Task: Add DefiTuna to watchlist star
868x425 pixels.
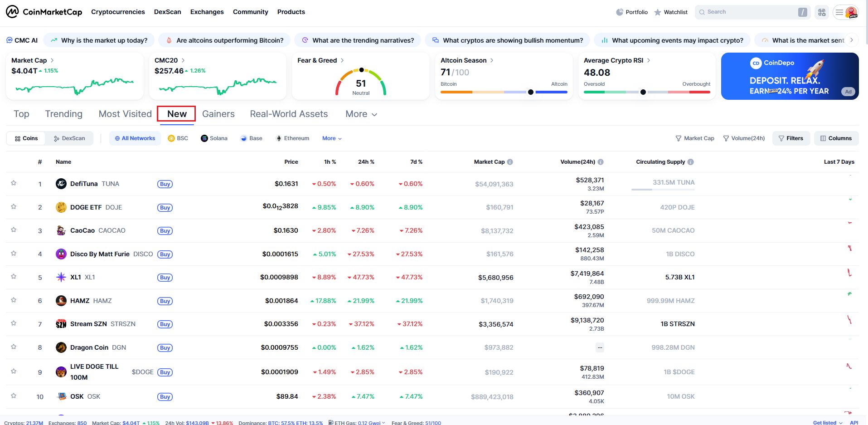Action: coord(14,183)
